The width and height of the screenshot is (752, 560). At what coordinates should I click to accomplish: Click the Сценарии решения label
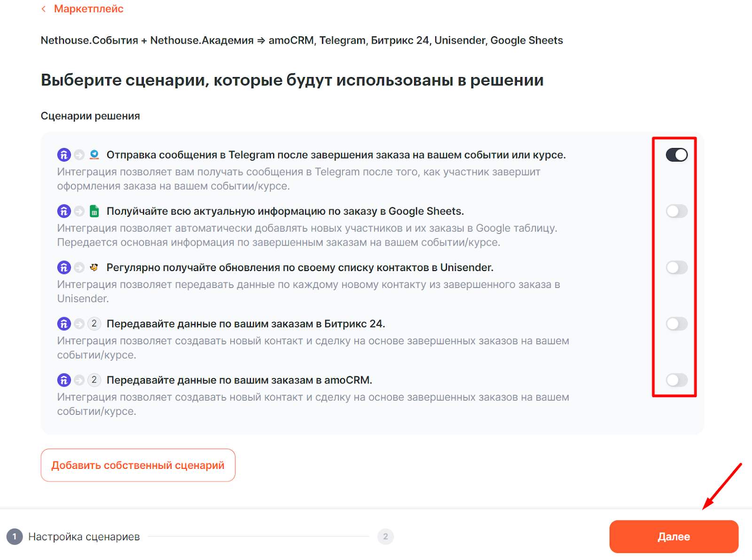click(x=90, y=116)
